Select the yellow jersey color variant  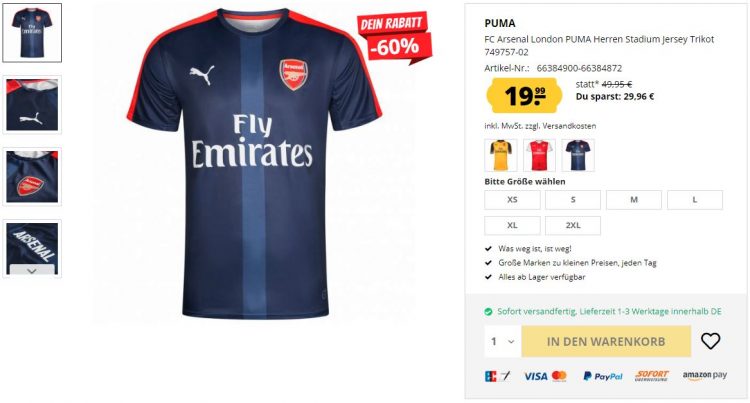tap(501, 155)
